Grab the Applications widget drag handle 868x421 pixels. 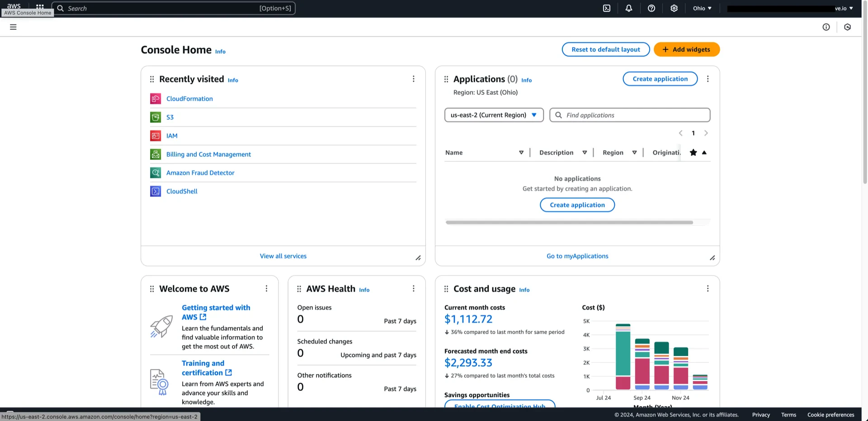[x=446, y=79]
